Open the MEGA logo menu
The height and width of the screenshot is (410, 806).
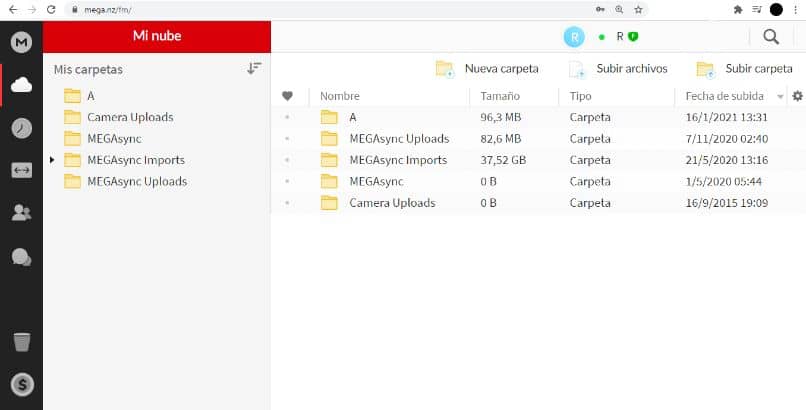point(21,42)
